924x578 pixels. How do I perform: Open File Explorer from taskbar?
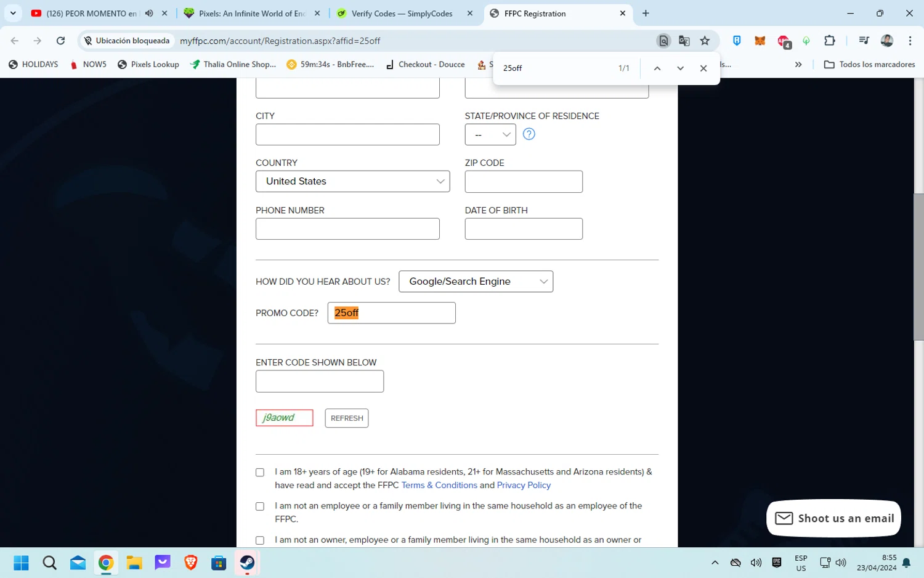tap(134, 563)
